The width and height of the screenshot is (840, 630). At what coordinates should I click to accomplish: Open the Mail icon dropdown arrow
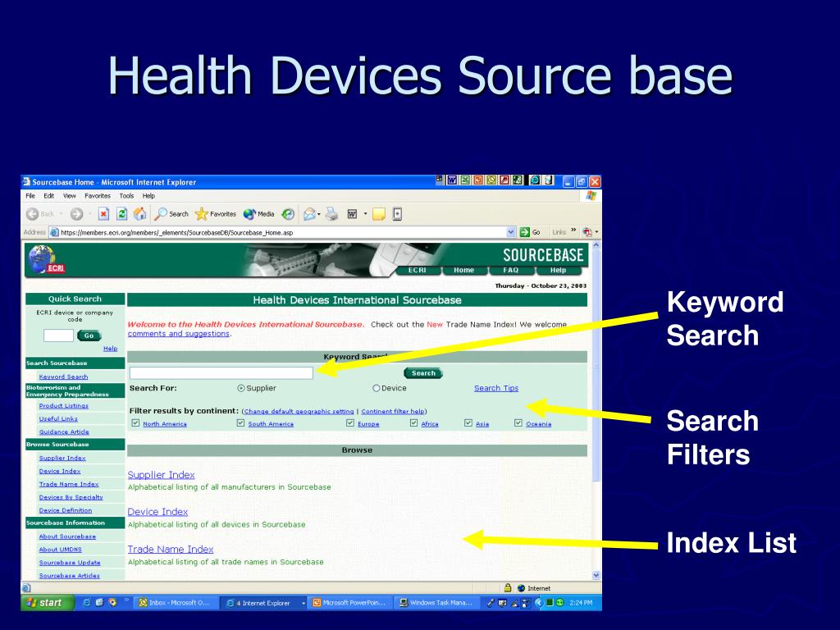tap(319, 214)
